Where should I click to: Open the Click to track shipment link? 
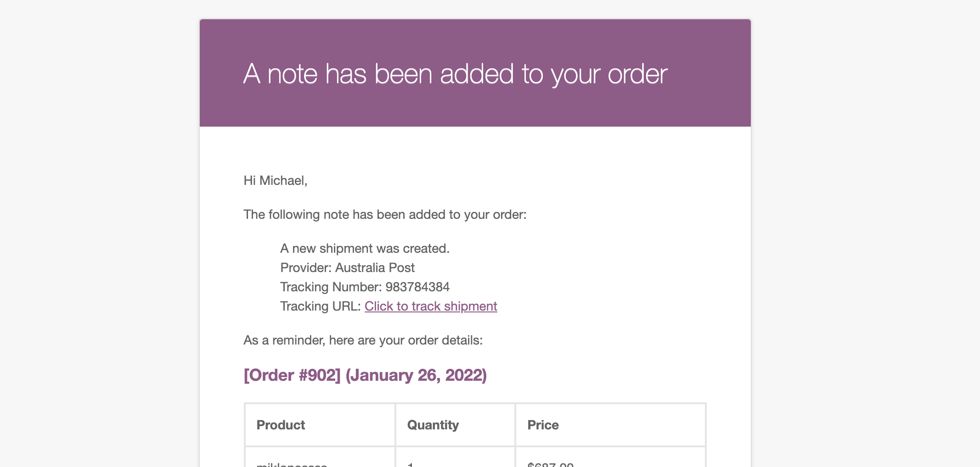(x=431, y=306)
